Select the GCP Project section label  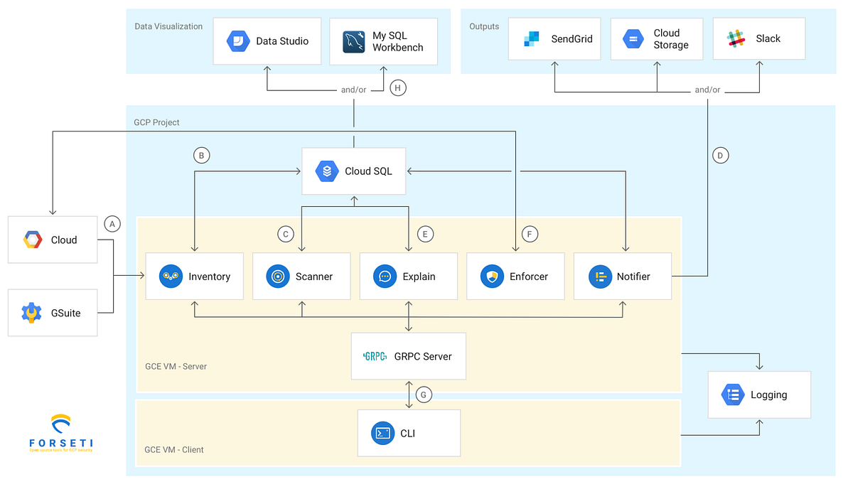156,122
